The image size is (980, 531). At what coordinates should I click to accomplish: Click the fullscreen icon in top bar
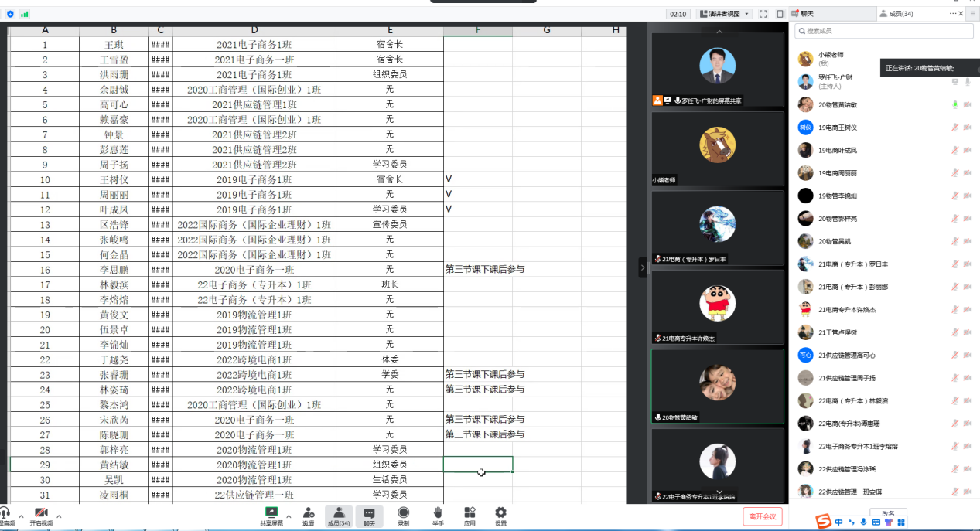click(x=763, y=14)
